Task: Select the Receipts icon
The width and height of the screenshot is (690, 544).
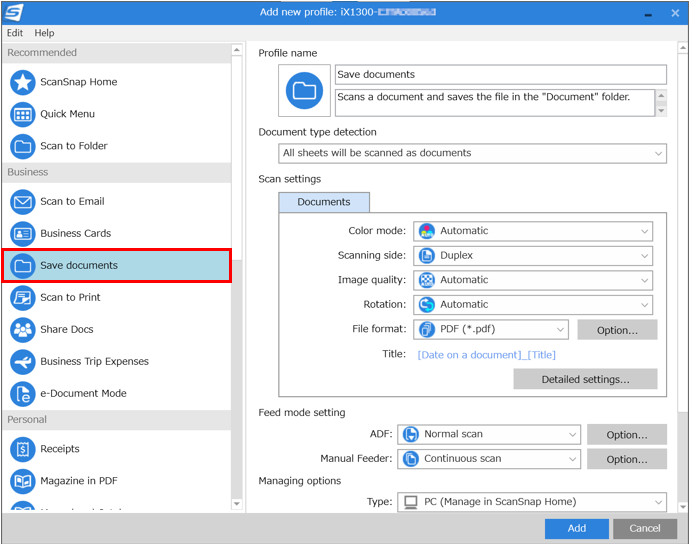Action: 22,449
